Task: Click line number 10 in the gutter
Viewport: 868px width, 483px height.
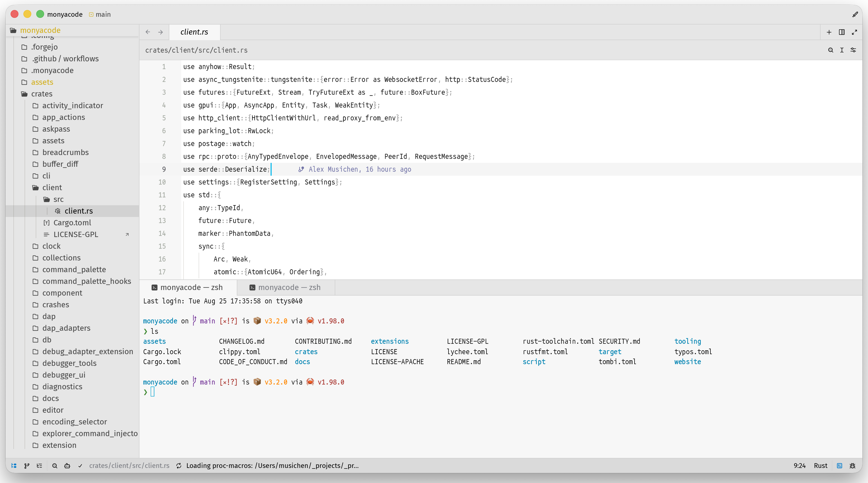Action: pyautogui.click(x=162, y=182)
